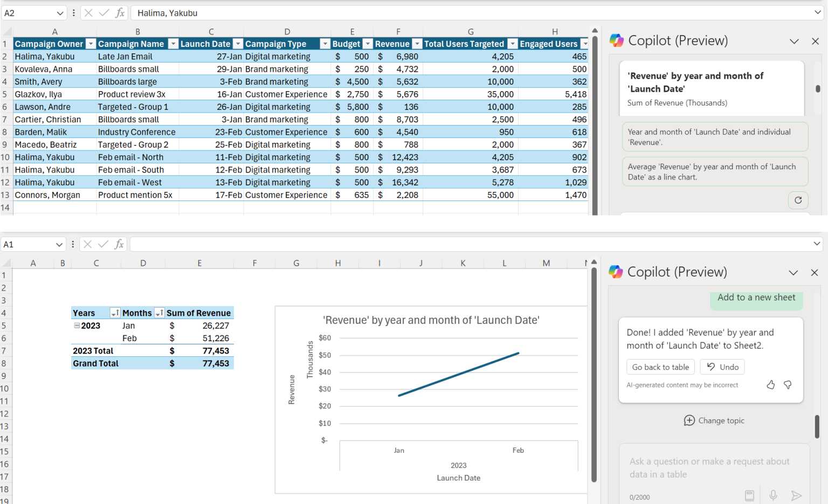Click the Undo button in Copilot panel
This screenshot has height=504, width=828.
tap(722, 367)
